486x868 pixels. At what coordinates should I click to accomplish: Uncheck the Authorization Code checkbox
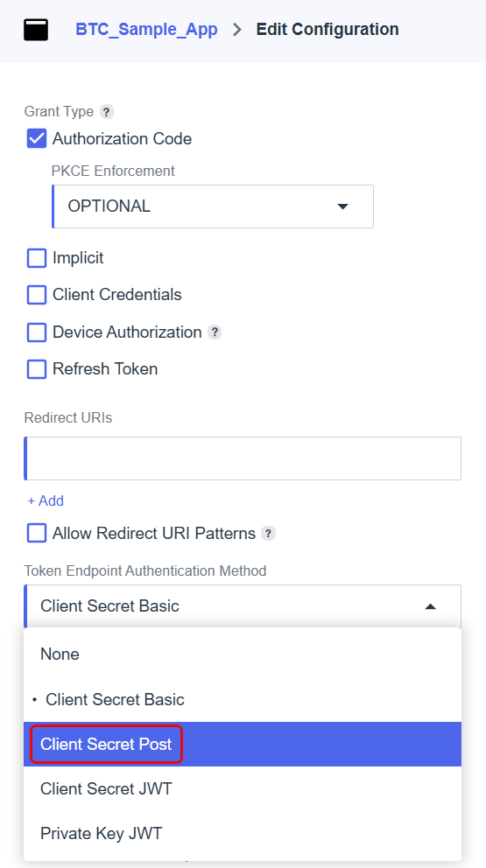37,138
